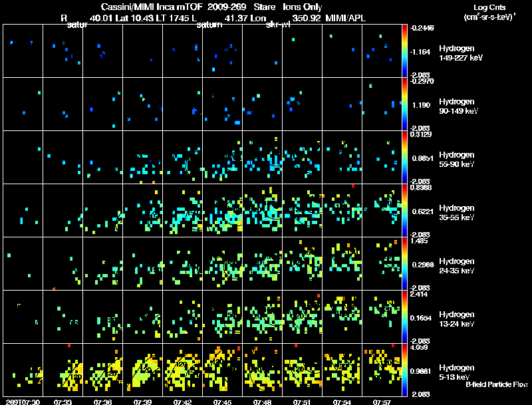Click the '07:57' time axis label
The height and width of the screenshot is (405, 532).
[x=382, y=402]
